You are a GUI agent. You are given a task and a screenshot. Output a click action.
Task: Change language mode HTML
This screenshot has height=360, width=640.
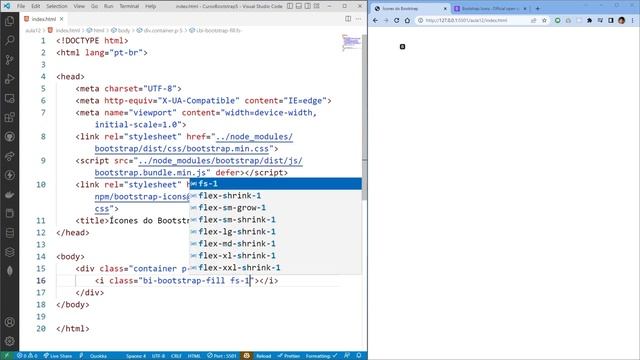pyautogui.click(x=194, y=356)
